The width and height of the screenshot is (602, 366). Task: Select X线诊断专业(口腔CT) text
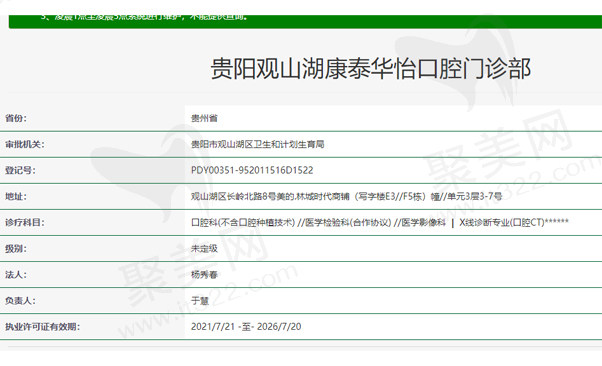click(502, 222)
